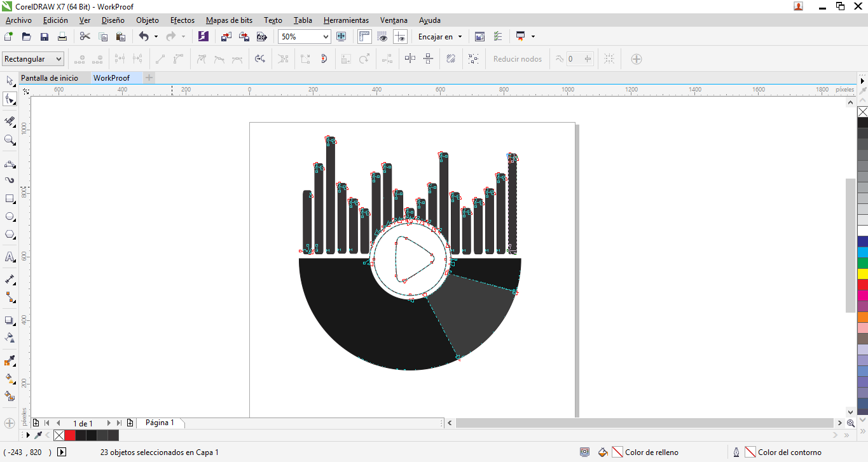Expand document palette menu arrow
This screenshot has height=462, width=868.
[28, 435]
